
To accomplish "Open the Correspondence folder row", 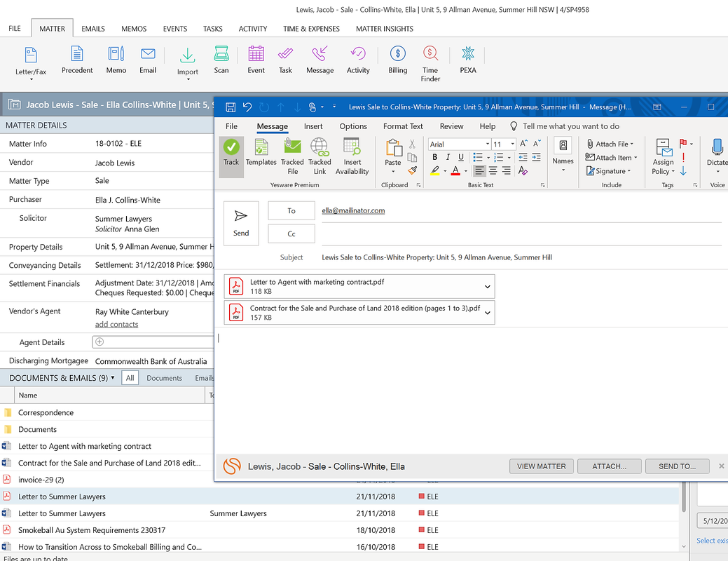I will click(x=107, y=412).
